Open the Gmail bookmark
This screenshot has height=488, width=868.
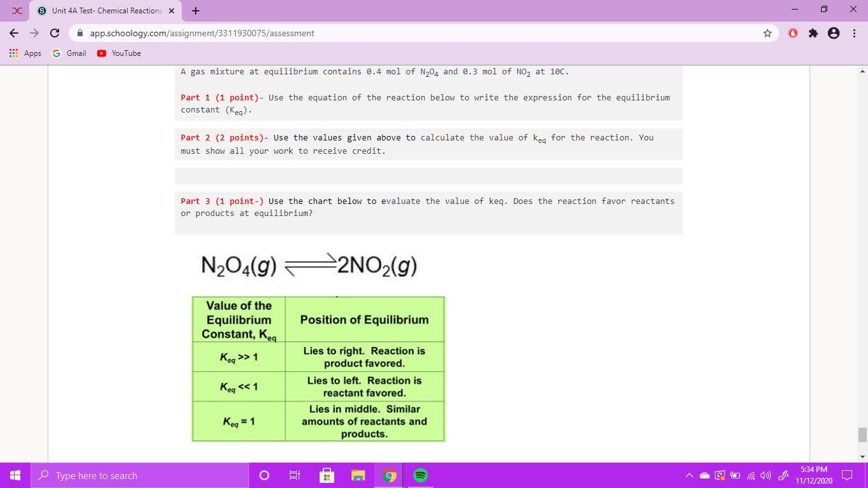pyautogui.click(x=69, y=53)
